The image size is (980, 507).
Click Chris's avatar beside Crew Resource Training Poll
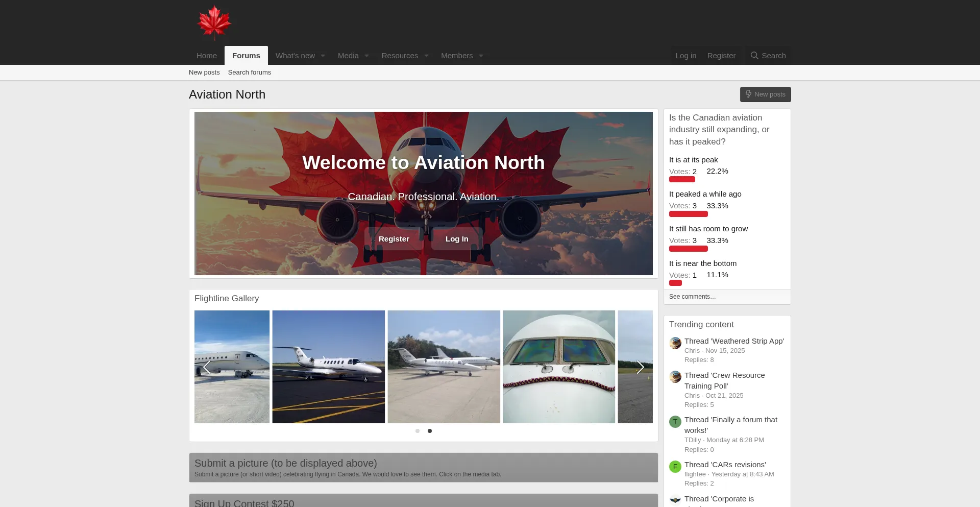tap(675, 377)
